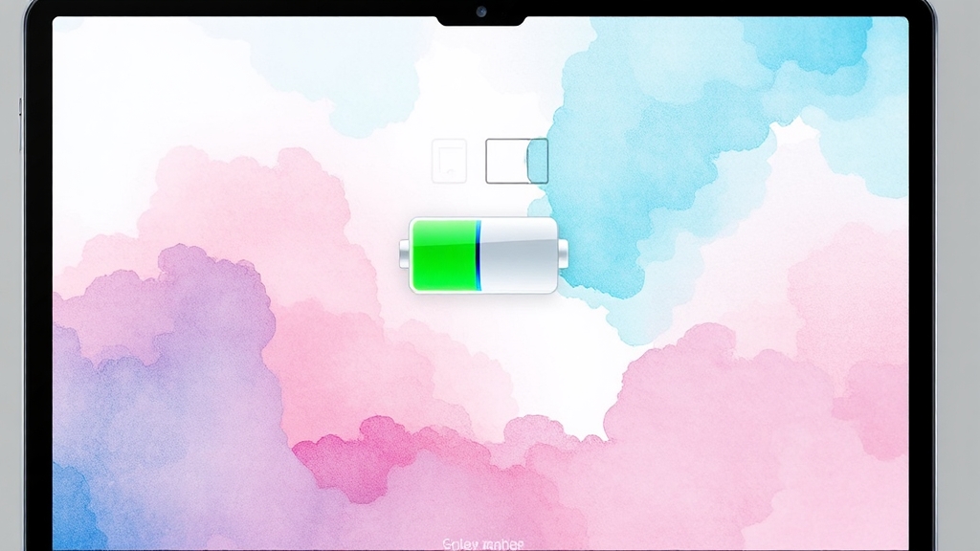The width and height of the screenshot is (980, 551).
Task: Click the white text label at the screen bottom
Action: click(483, 543)
